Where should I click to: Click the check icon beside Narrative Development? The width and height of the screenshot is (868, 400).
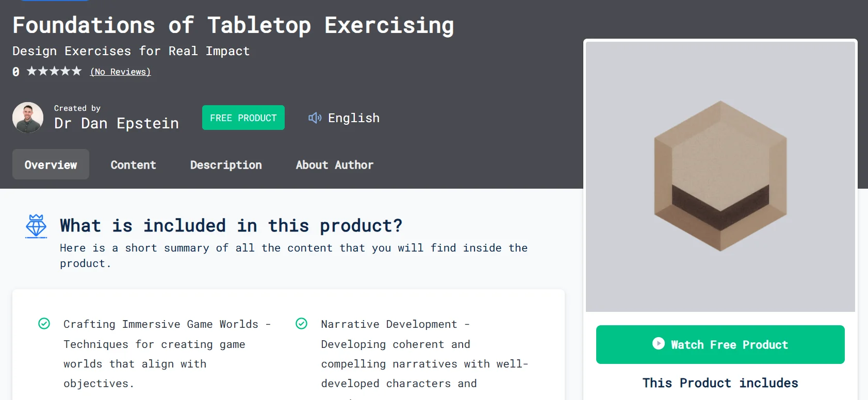tap(302, 324)
